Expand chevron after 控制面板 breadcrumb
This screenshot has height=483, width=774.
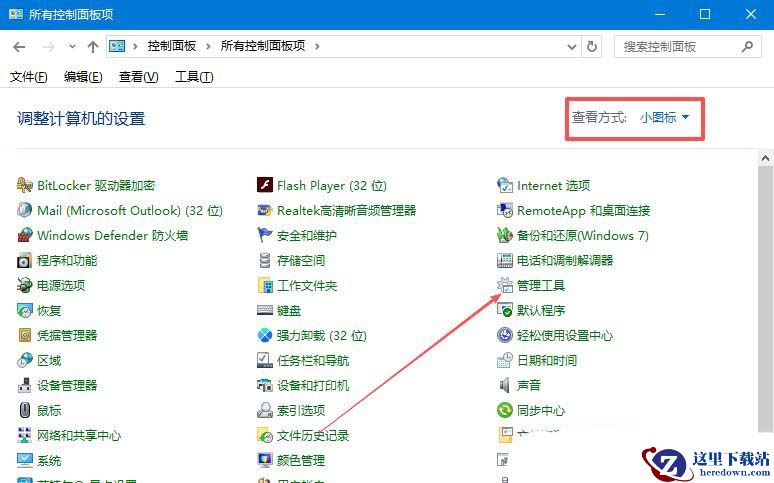point(208,46)
